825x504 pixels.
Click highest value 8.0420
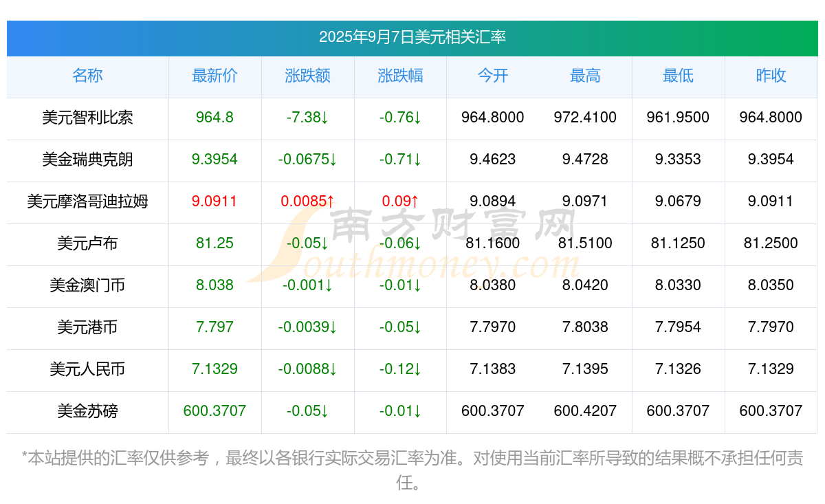[585, 285]
